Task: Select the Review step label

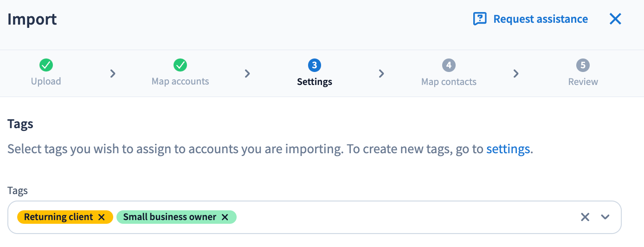Action: pos(583,82)
